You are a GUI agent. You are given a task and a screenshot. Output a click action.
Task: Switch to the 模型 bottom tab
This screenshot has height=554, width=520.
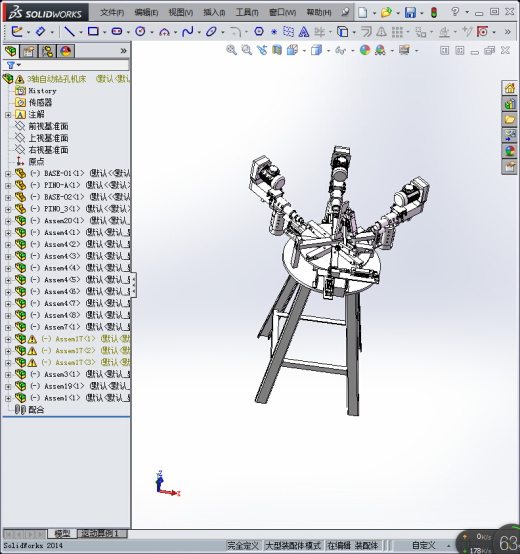62,534
